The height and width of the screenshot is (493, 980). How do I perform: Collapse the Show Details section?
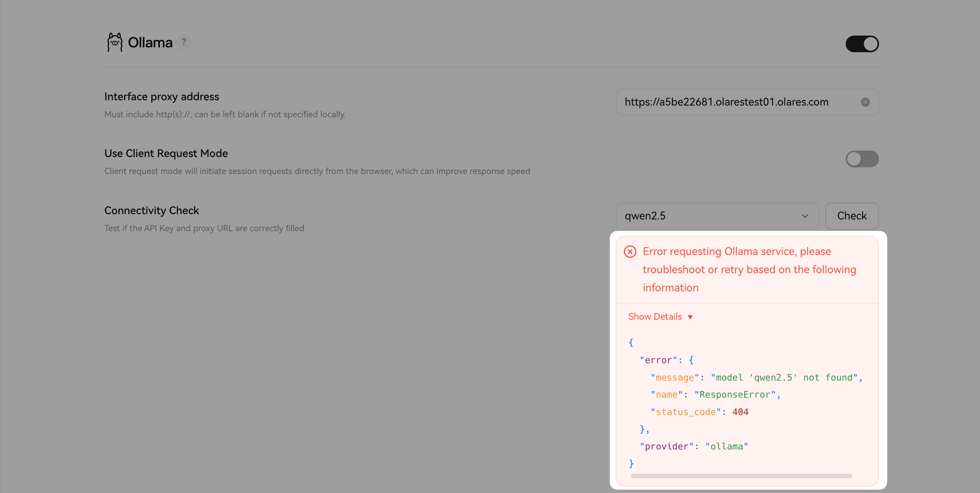point(655,317)
